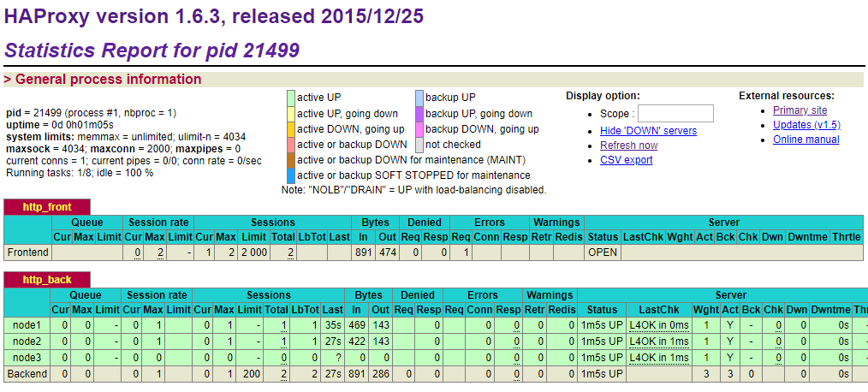Open the Online manual link
The height and width of the screenshot is (392, 868).
806,139
